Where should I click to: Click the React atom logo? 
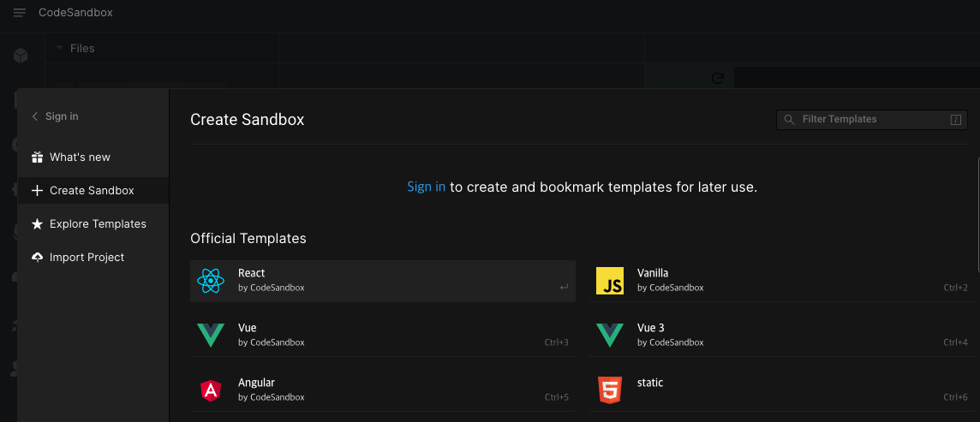point(211,281)
